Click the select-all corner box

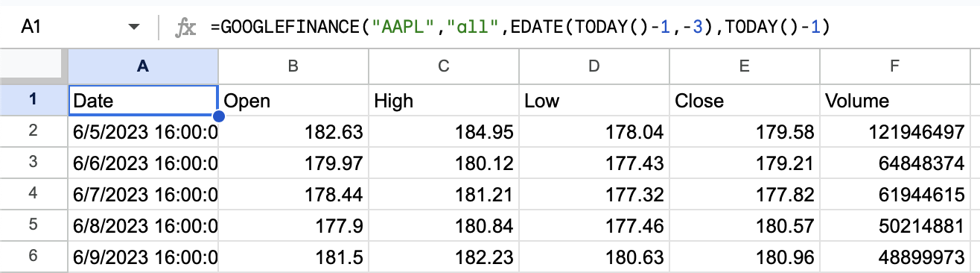pos(34,66)
